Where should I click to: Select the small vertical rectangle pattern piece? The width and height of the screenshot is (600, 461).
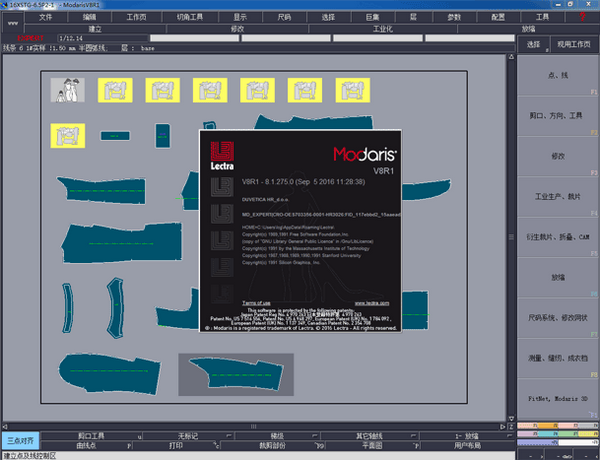(x=163, y=135)
